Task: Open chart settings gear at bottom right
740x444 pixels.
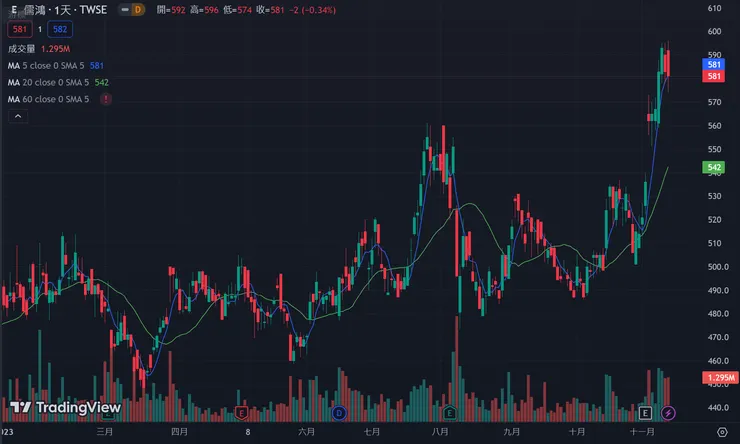Action: tap(722, 432)
